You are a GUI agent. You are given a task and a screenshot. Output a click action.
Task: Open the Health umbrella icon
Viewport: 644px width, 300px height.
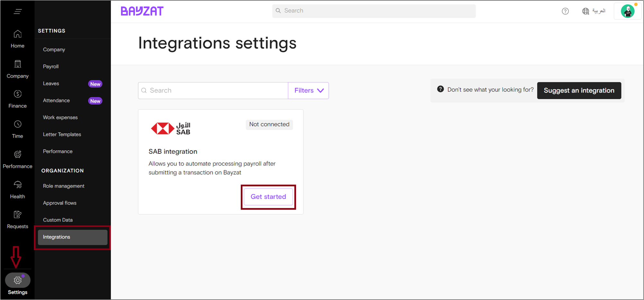click(18, 185)
